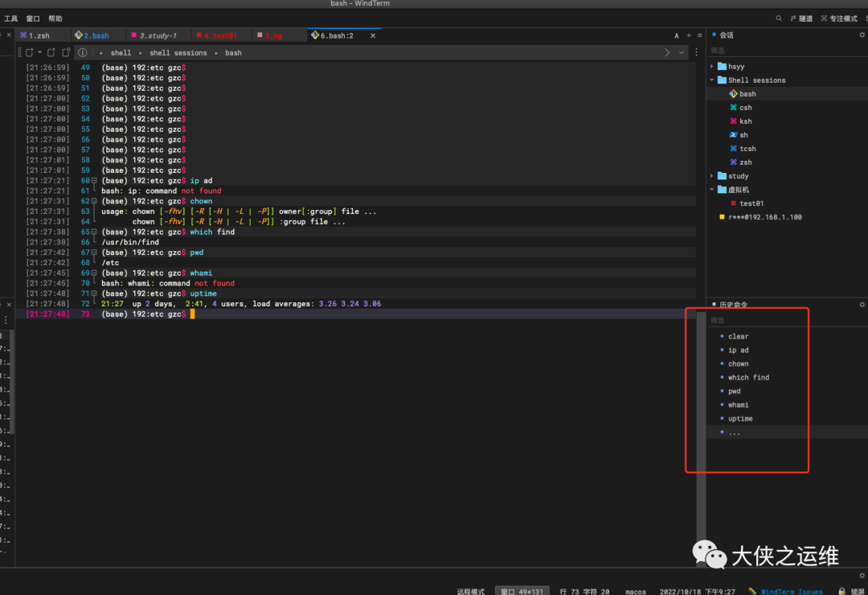Select the ip ad entry in command history

[x=787, y=350]
